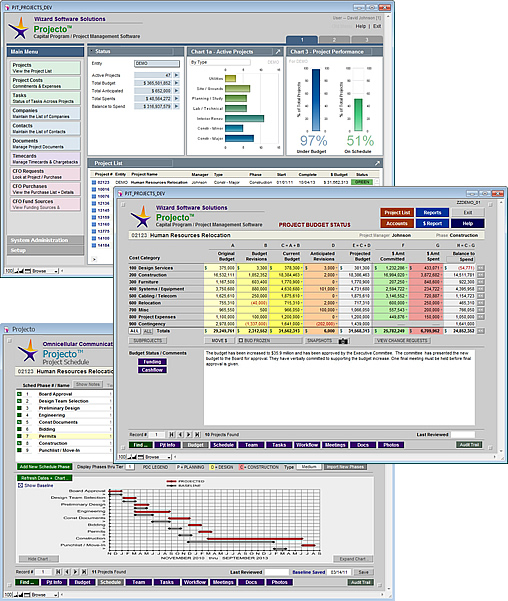Open CFO Purchases in Main Menu
The height and width of the screenshot is (601, 508).
45,189
